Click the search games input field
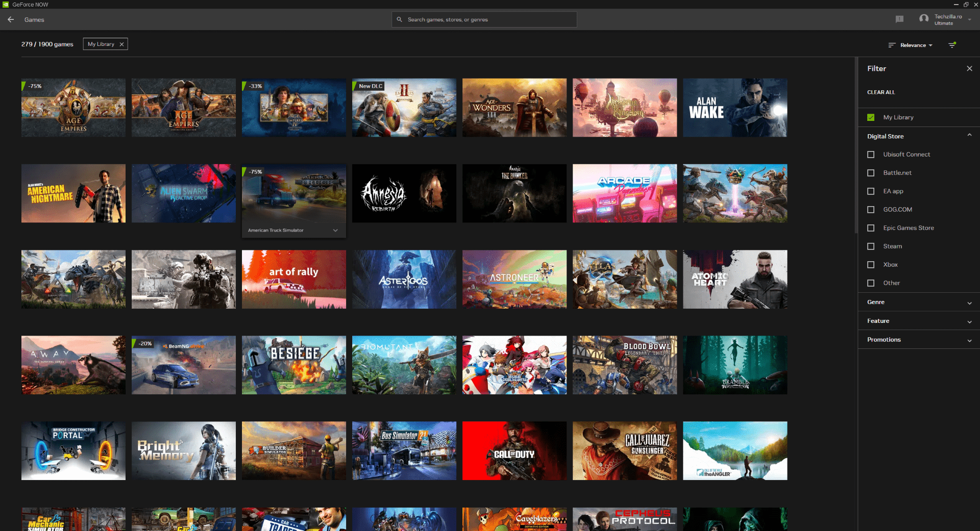The image size is (980, 531). [484, 19]
